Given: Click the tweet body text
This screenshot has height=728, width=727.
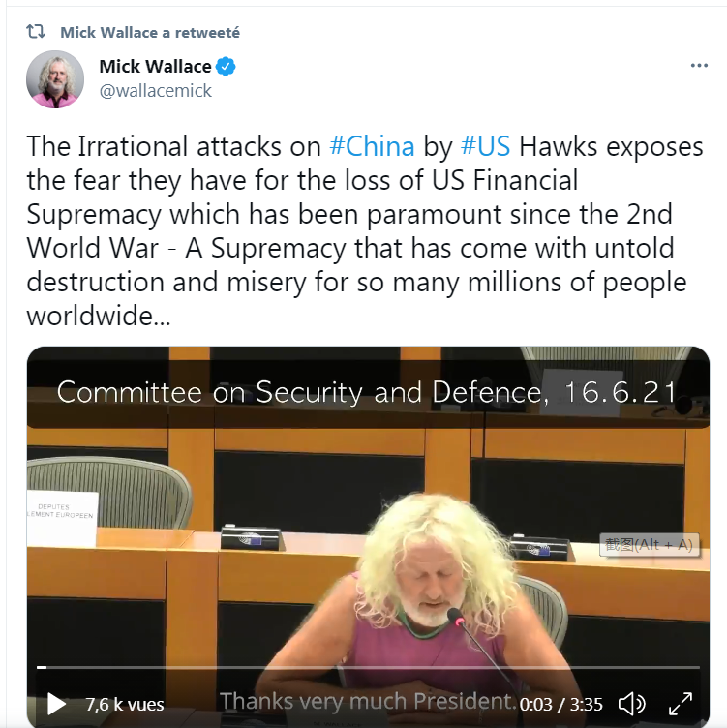Looking at the screenshot, I should coord(365,230).
